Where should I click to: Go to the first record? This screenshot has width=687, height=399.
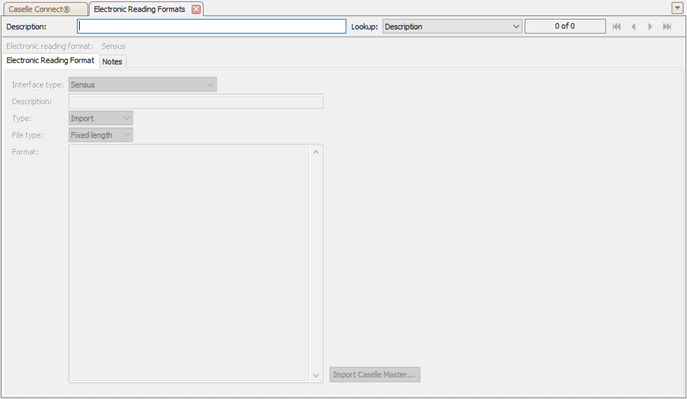616,27
